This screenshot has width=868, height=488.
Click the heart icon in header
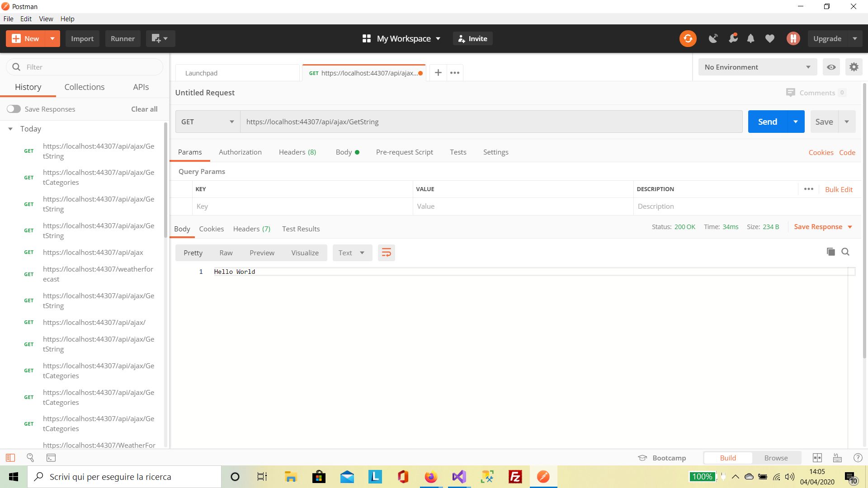(769, 38)
